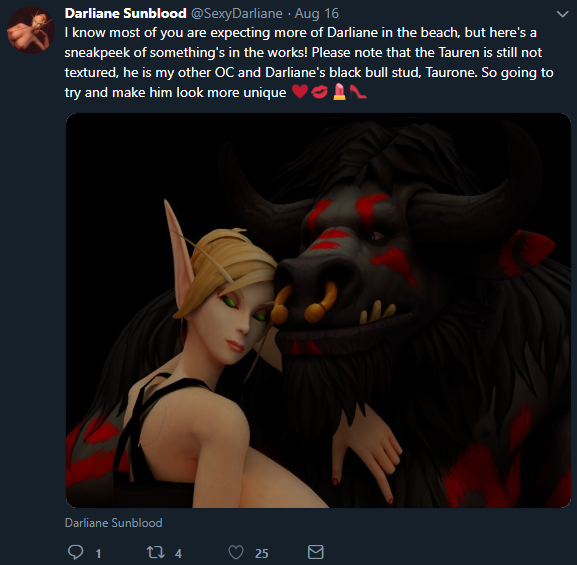Click the tweet body text about Taurone

click(309, 62)
